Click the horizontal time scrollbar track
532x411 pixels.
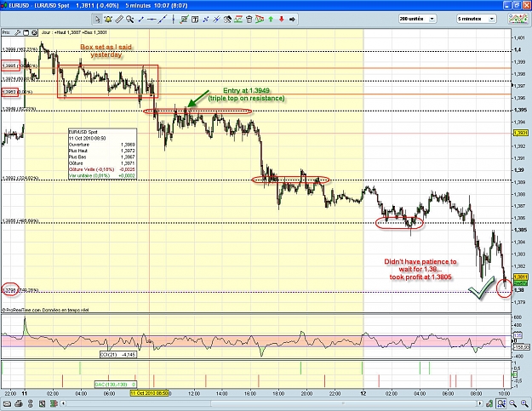tap(272, 403)
